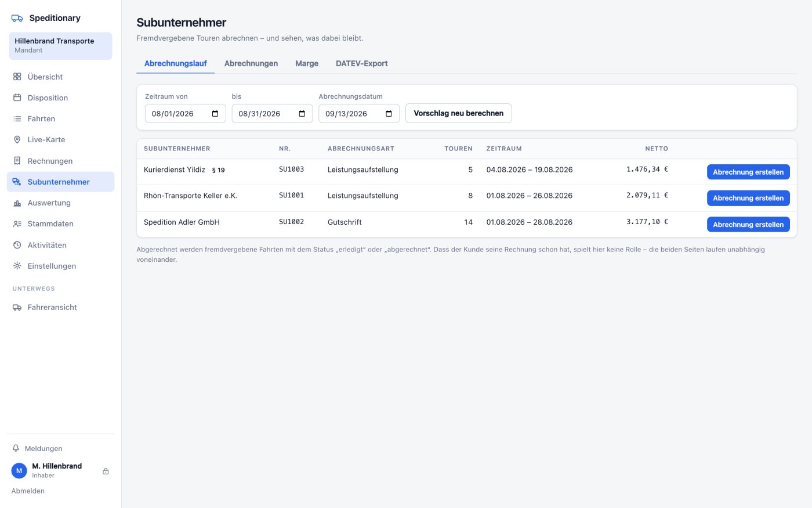Open the Hillenbrand Transporte Mandant selector
This screenshot has height=508, width=812.
(60, 46)
